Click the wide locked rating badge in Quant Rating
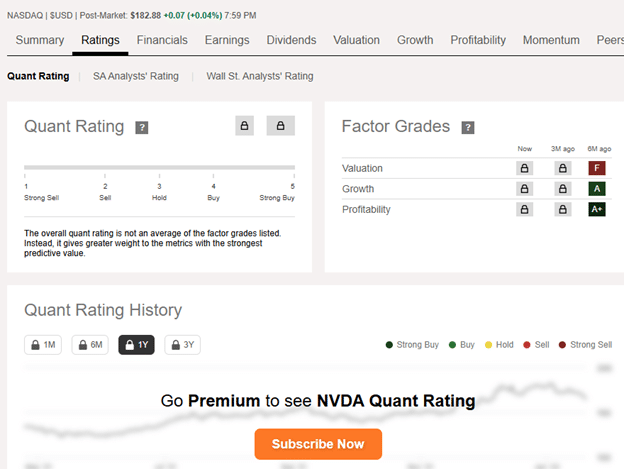This screenshot has width=624, height=469. point(281,126)
